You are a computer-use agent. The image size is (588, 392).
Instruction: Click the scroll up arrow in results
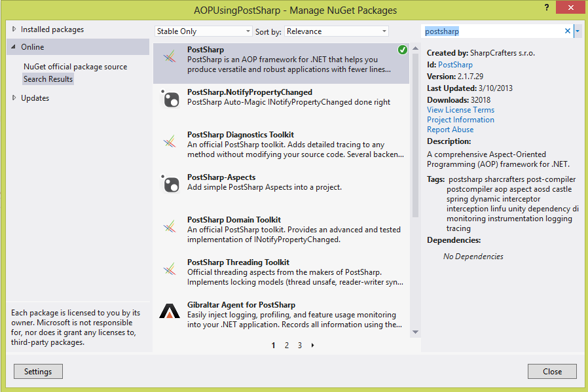[x=415, y=48]
